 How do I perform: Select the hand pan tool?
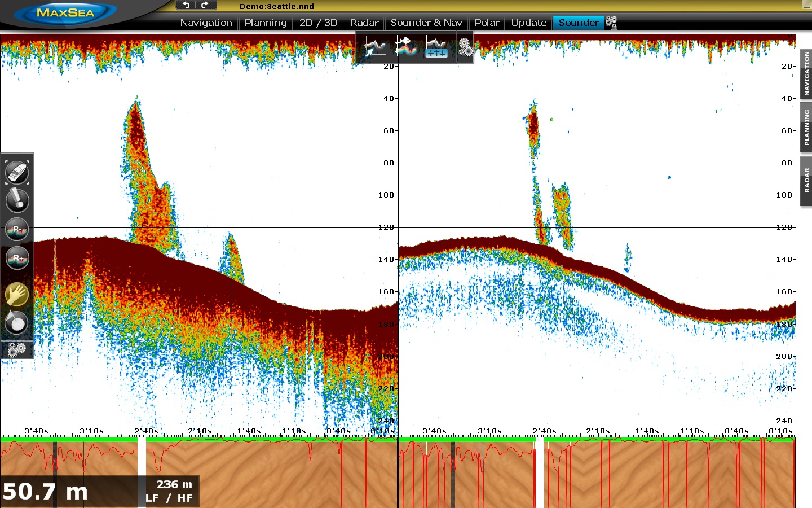[x=17, y=295]
